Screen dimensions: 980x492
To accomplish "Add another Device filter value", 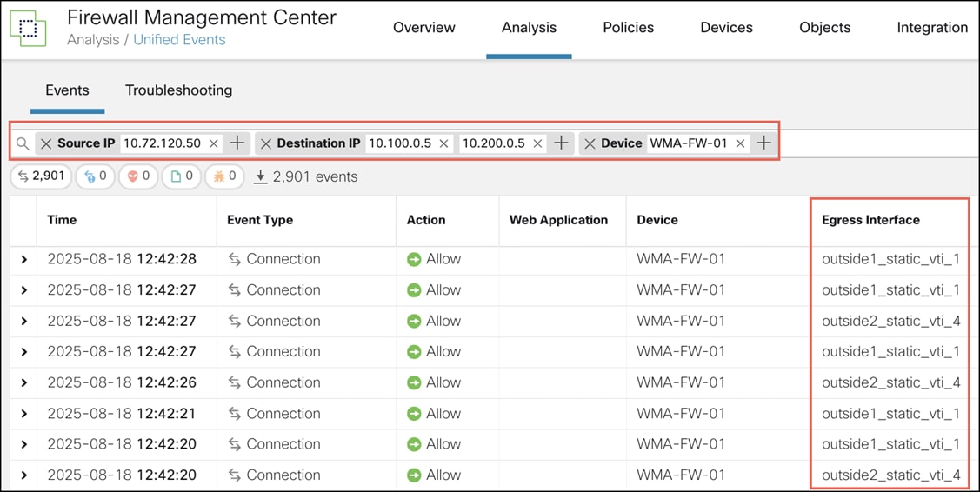I will click(763, 143).
